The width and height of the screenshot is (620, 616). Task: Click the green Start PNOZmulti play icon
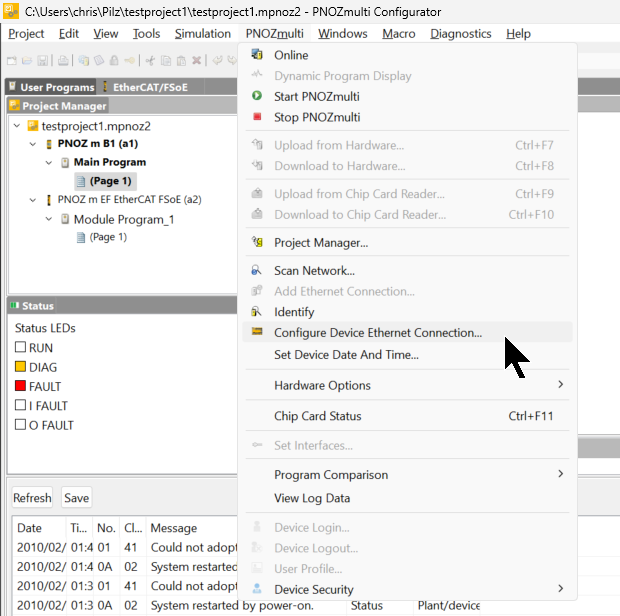tap(257, 96)
